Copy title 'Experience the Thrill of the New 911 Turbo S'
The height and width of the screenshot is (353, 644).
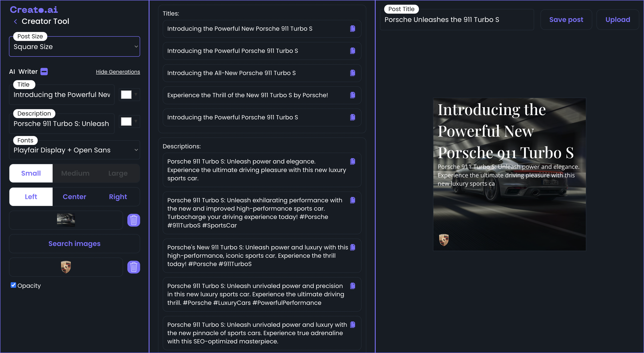[x=352, y=95]
